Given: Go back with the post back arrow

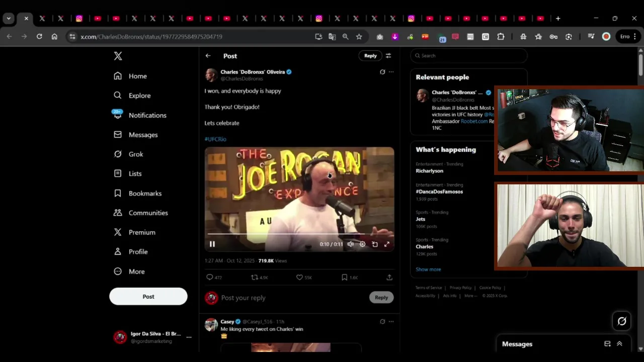Looking at the screenshot, I should 208,56.
